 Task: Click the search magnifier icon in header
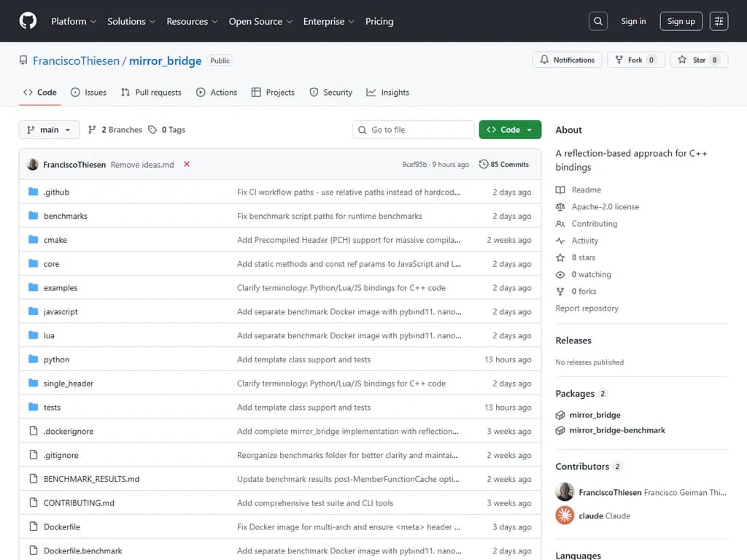pyautogui.click(x=598, y=21)
